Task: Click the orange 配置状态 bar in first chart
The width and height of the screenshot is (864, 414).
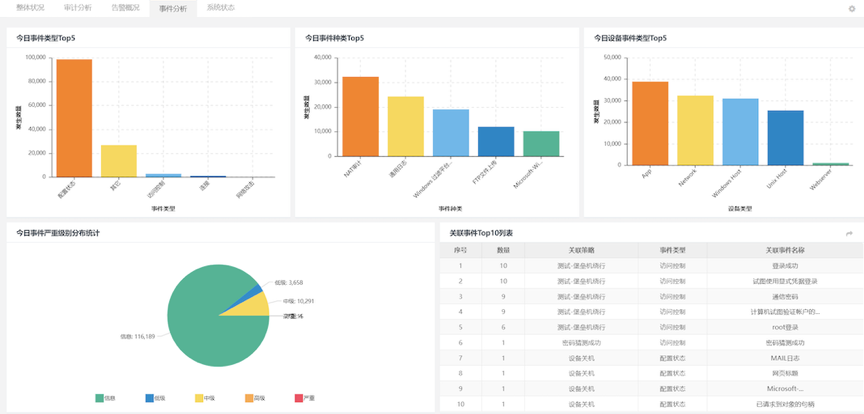Action: click(x=74, y=118)
